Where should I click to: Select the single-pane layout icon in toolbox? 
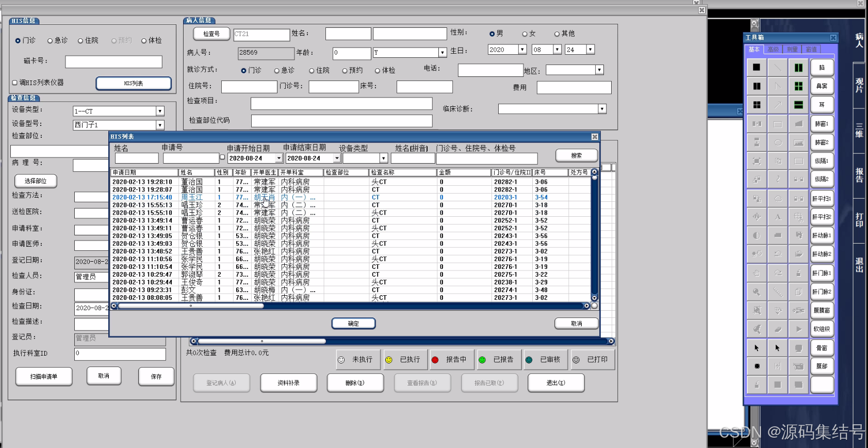pyautogui.click(x=757, y=67)
